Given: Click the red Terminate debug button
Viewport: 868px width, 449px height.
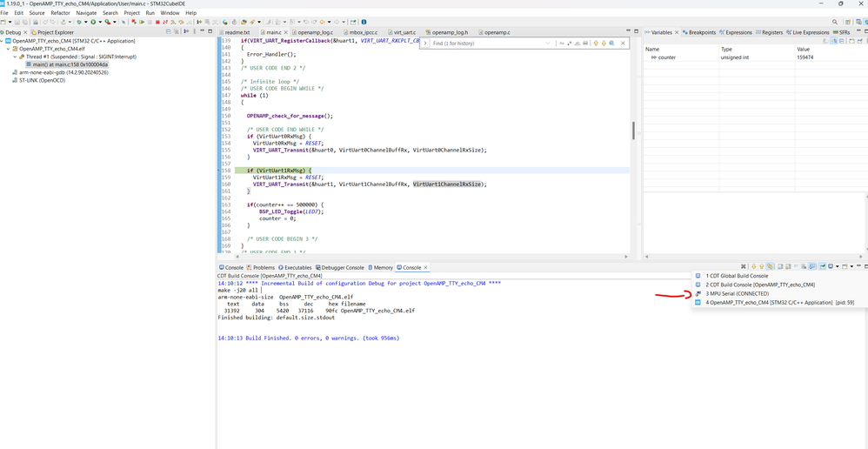Looking at the screenshot, I should 157,22.
